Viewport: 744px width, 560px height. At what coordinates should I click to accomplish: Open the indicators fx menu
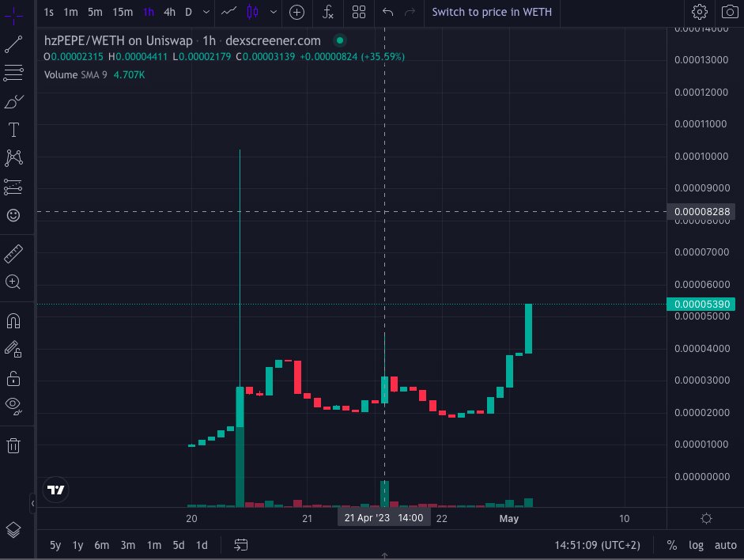[328, 13]
